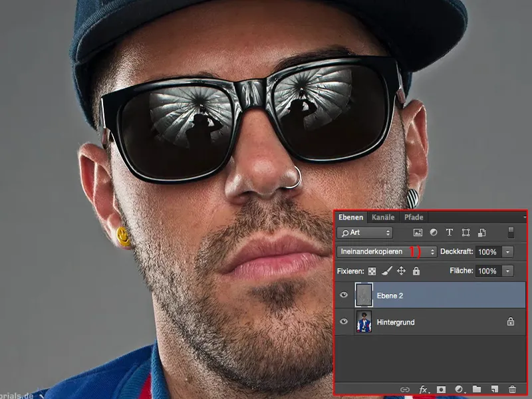
Task: Click the Fläche label
Action: pyautogui.click(x=461, y=271)
